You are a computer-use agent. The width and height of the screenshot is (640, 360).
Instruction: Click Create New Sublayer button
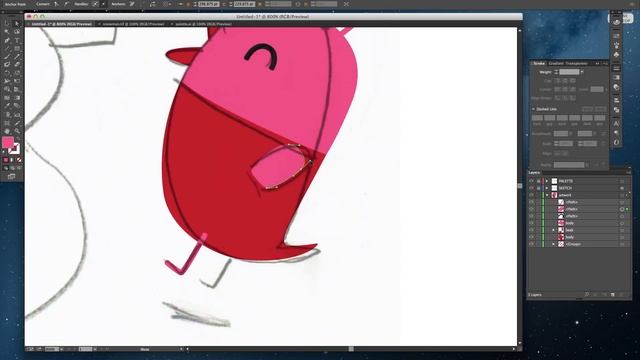pyautogui.click(x=604, y=294)
